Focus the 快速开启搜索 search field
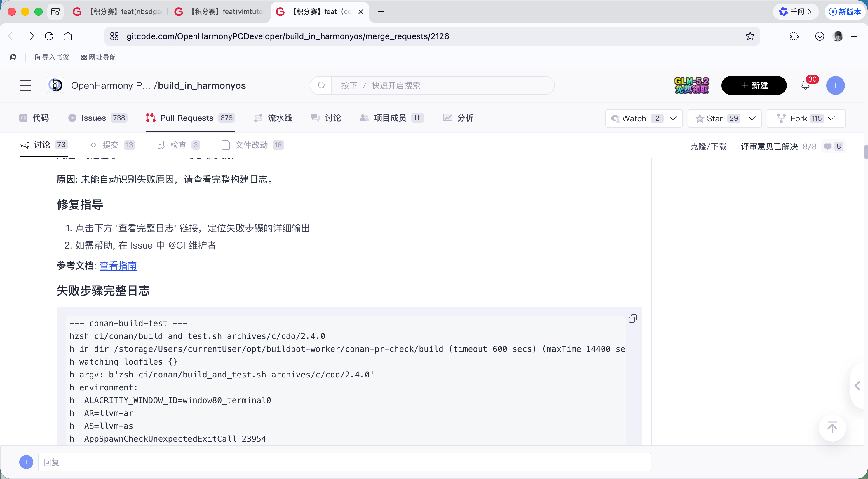The height and width of the screenshot is (479, 868). tap(443, 85)
